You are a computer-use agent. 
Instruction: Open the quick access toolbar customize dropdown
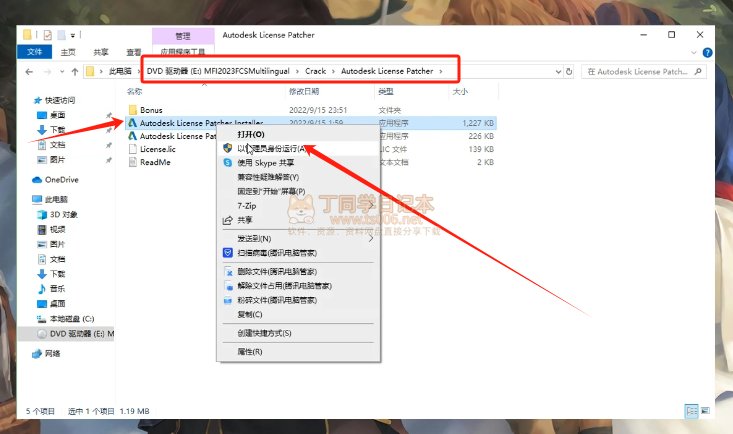click(x=73, y=36)
